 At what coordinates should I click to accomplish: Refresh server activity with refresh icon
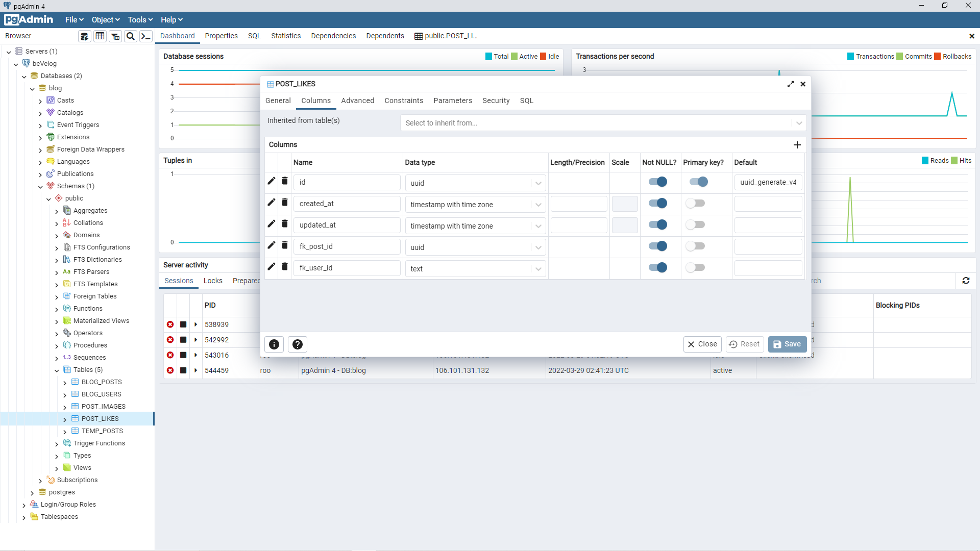click(x=966, y=281)
